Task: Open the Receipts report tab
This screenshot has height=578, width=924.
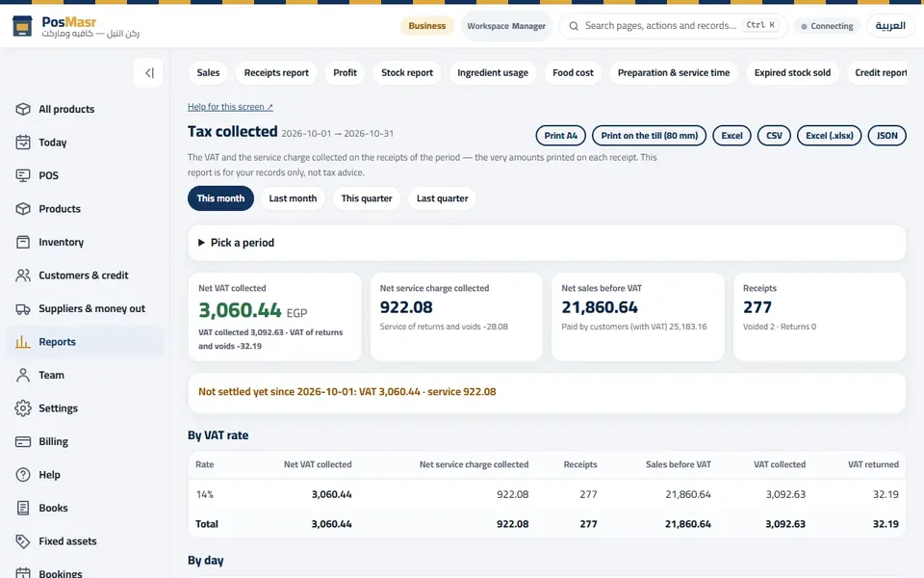Action: 276,72
